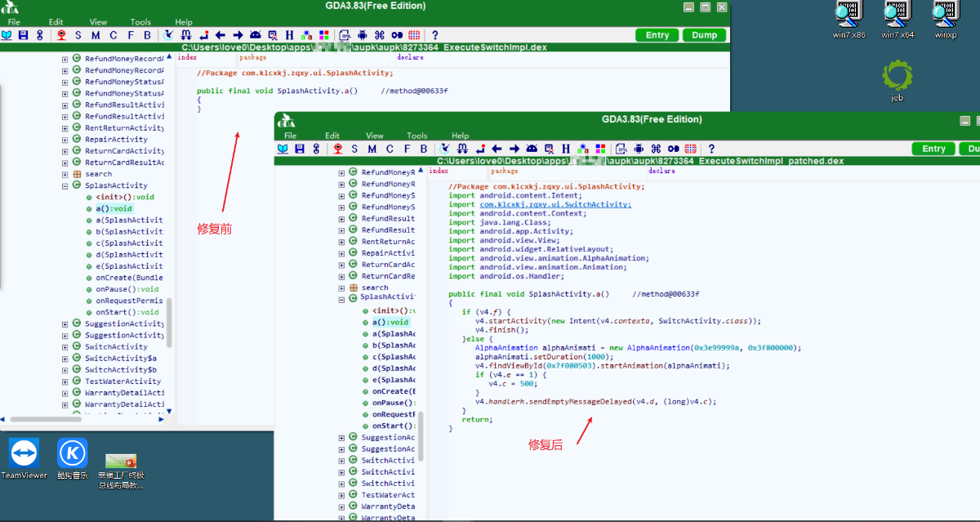
Task: Collapse the SplashActivity node in the rear class tree
Action: (65, 185)
